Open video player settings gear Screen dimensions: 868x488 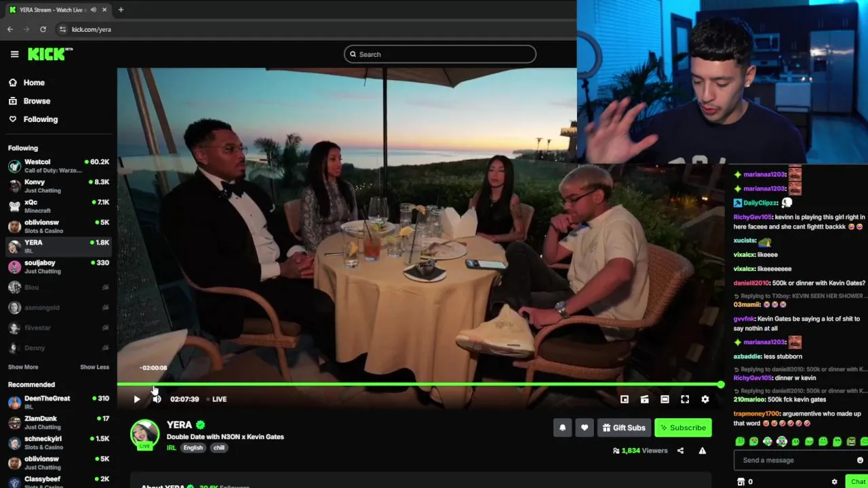click(x=705, y=399)
